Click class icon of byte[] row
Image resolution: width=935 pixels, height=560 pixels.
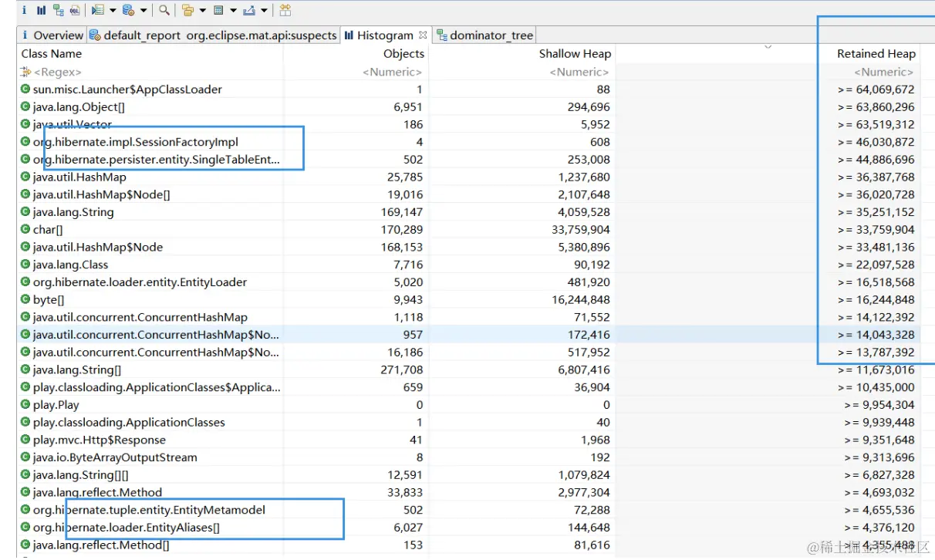coord(25,300)
